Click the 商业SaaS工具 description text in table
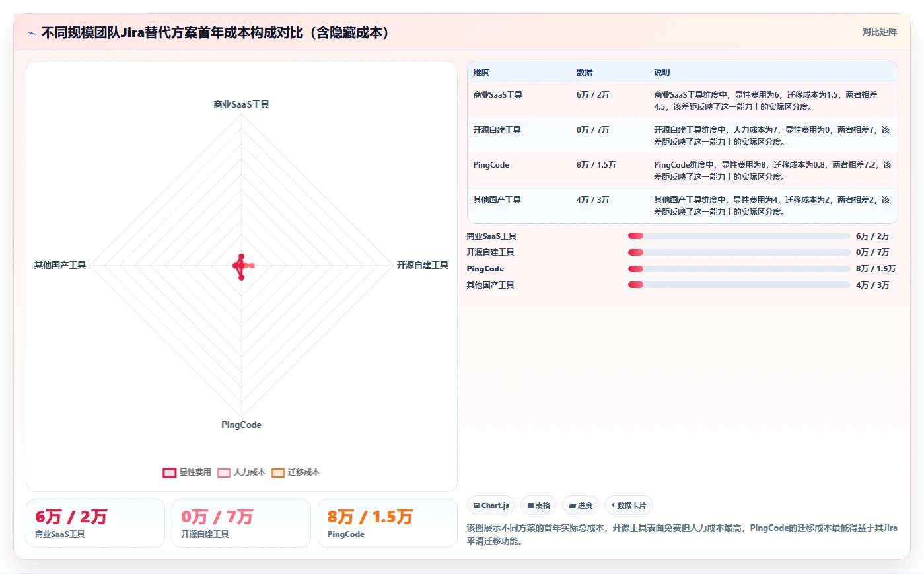The image size is (924, 574). 766,101
